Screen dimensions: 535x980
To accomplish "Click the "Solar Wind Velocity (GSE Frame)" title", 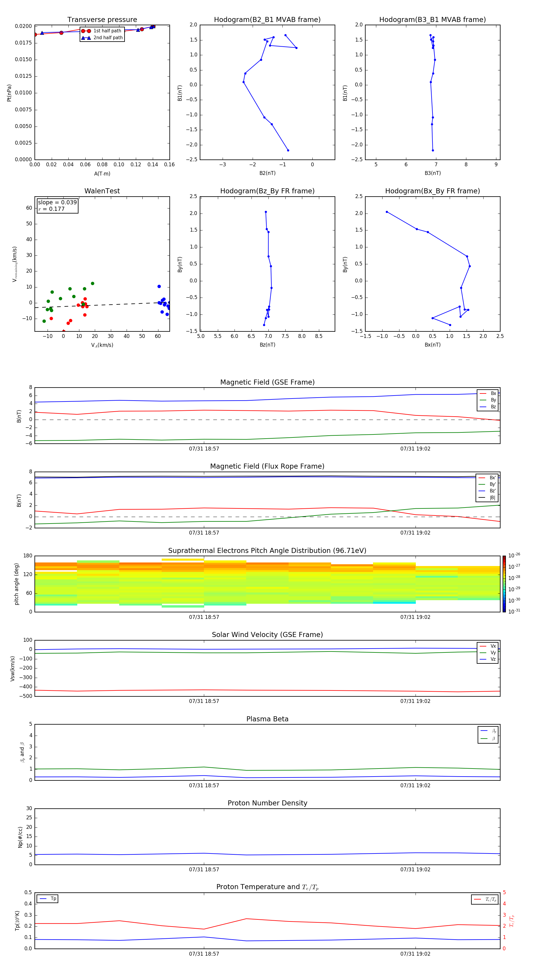I will [x=267, y=635].
